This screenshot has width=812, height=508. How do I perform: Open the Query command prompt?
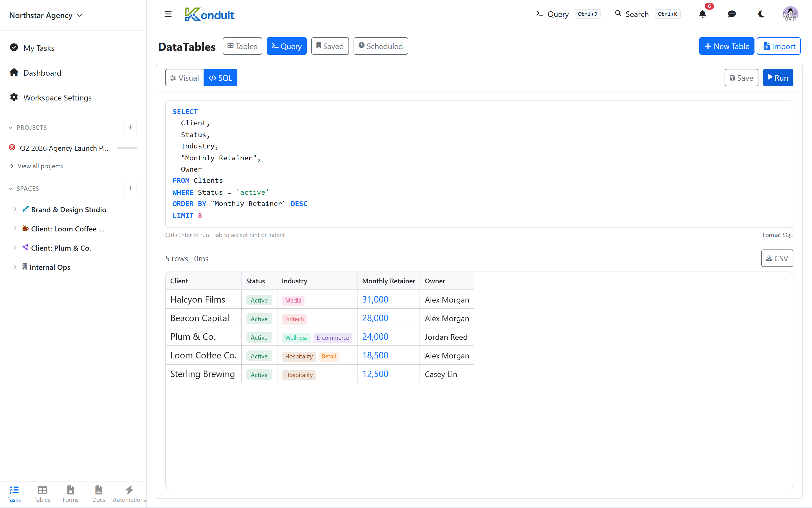pos(568,14)
